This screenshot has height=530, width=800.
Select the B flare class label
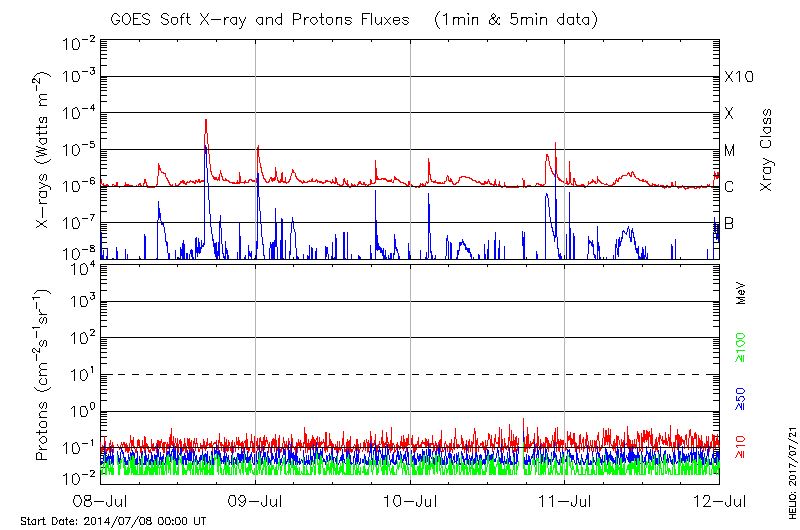coord(729,223)
